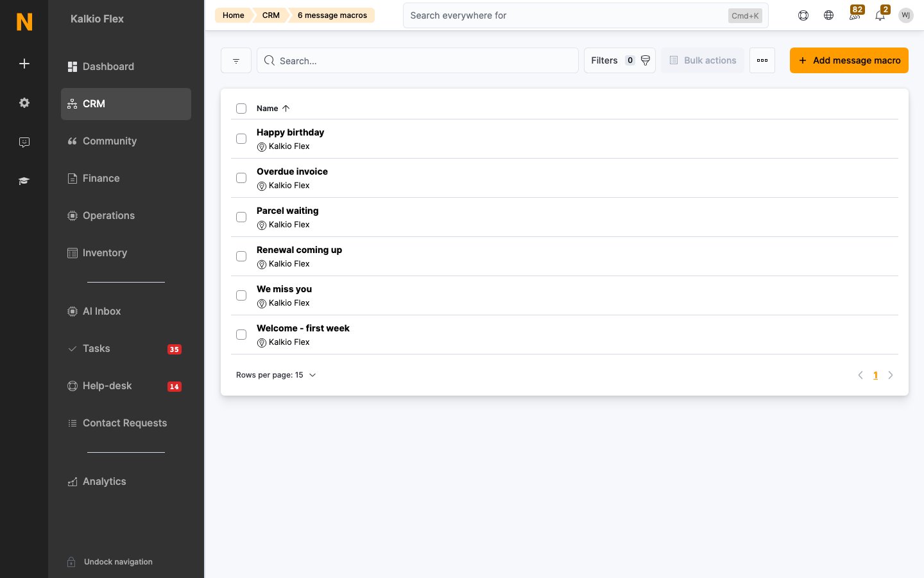Screen dimensions: 924x578
Task: Open the WJ user avatar
Action: [906, 15]
